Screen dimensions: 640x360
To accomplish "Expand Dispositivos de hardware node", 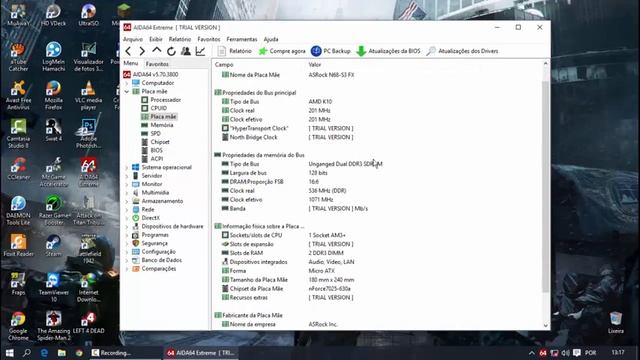I will point(127,227).
